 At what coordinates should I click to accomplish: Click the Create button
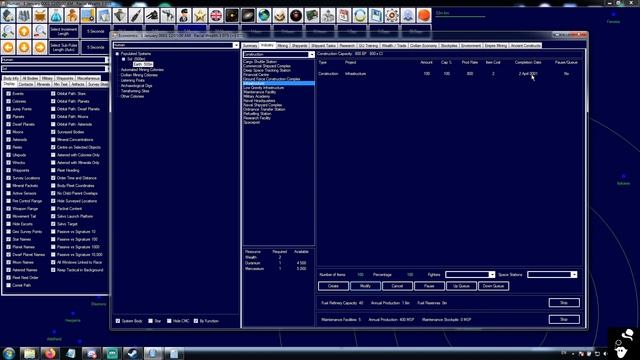[333, 286]
